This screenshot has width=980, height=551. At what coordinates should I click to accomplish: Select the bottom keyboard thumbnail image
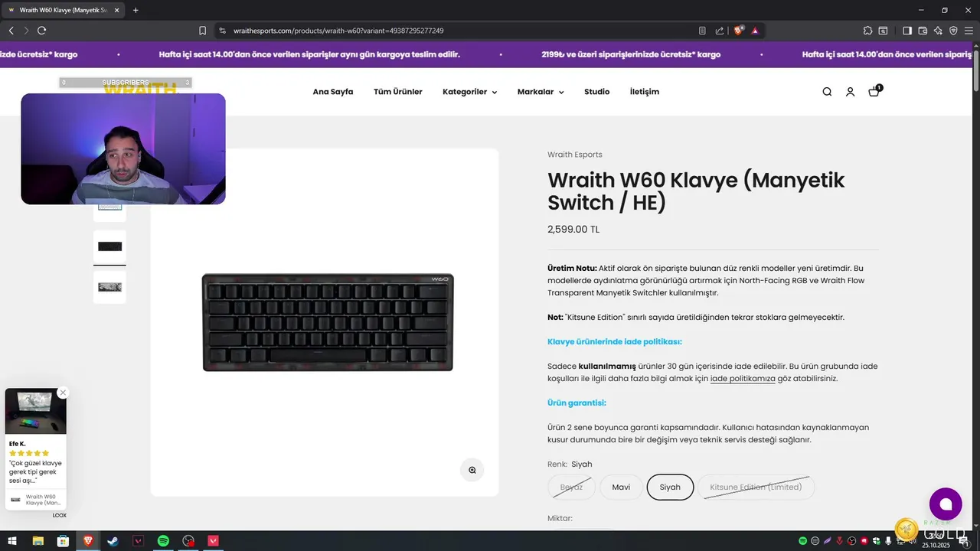tap(109, 287)
